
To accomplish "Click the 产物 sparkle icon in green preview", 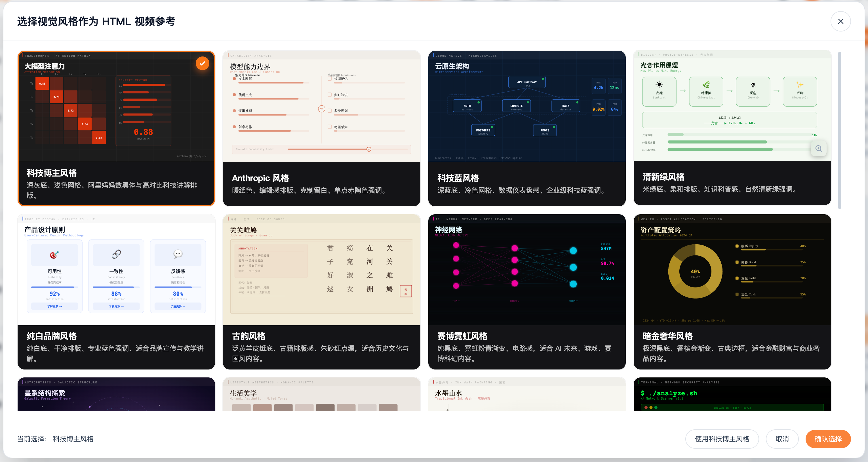I will [800, 84].
